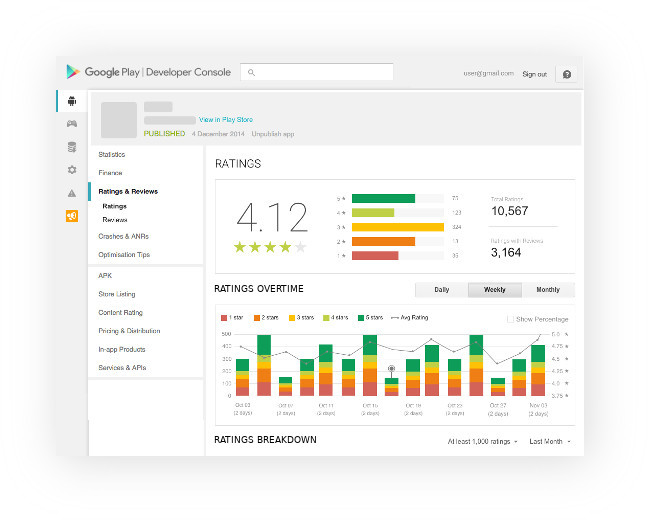Click the total ratings value 10,567

510,211
